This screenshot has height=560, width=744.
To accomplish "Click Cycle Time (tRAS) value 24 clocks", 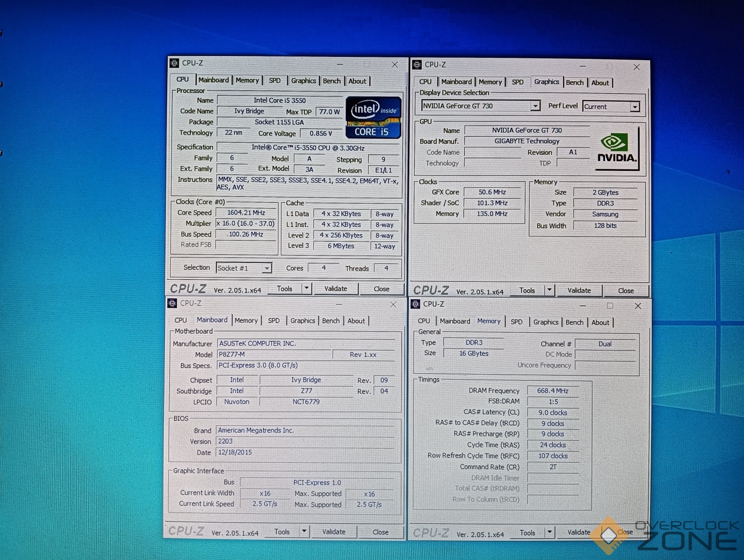I will (x=553, y=445).
